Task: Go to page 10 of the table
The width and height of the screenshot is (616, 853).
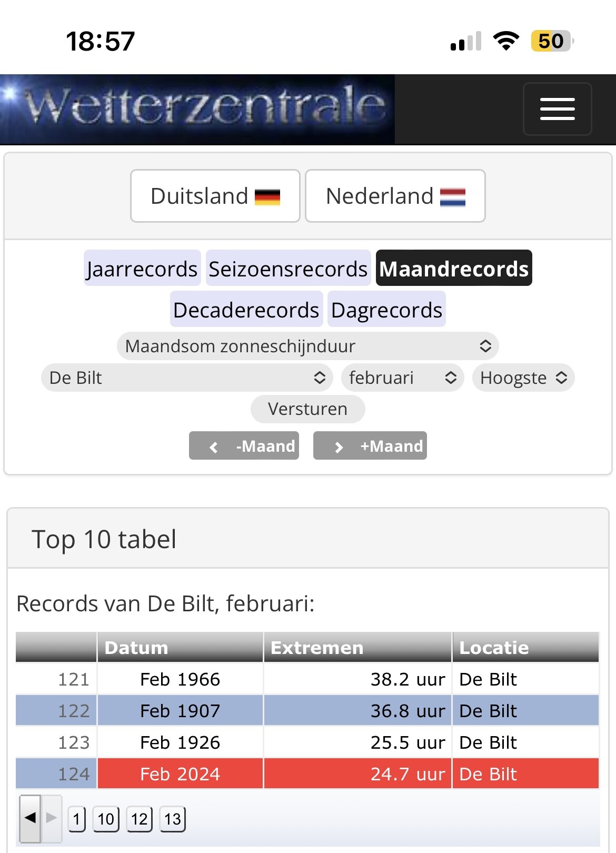Action: pos(106,819)
